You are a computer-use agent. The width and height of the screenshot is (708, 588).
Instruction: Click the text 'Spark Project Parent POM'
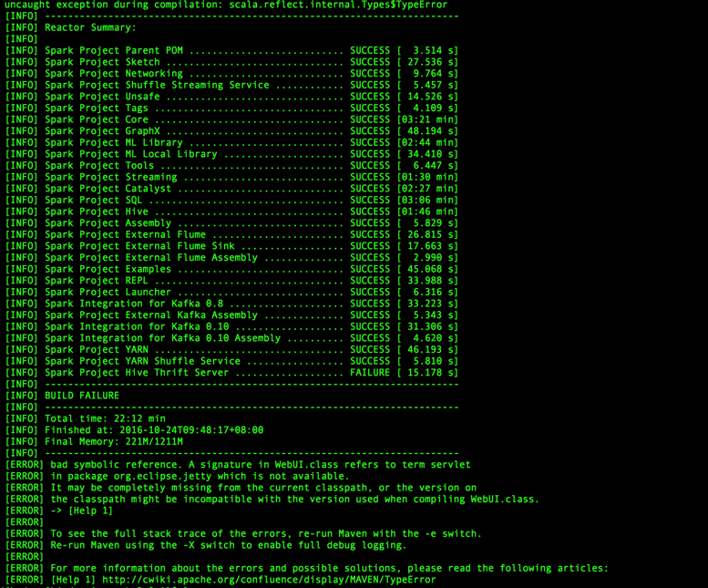(114, 50)
